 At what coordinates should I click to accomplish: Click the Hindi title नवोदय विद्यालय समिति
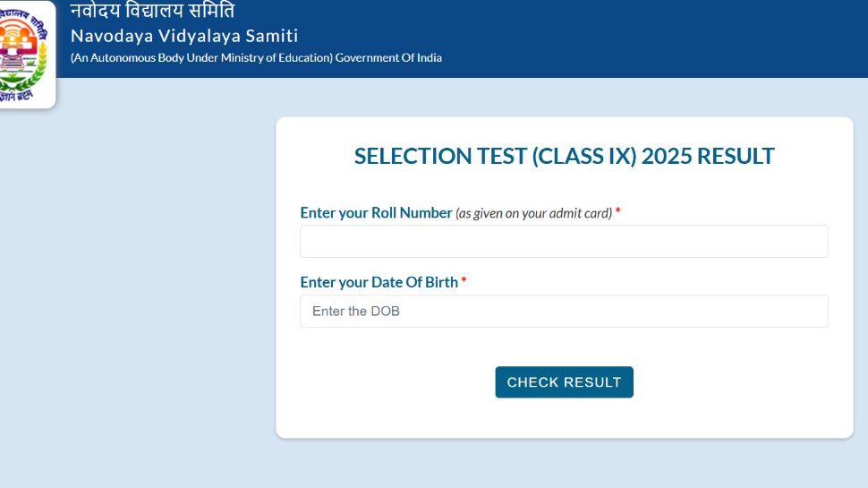click(152, 12)
